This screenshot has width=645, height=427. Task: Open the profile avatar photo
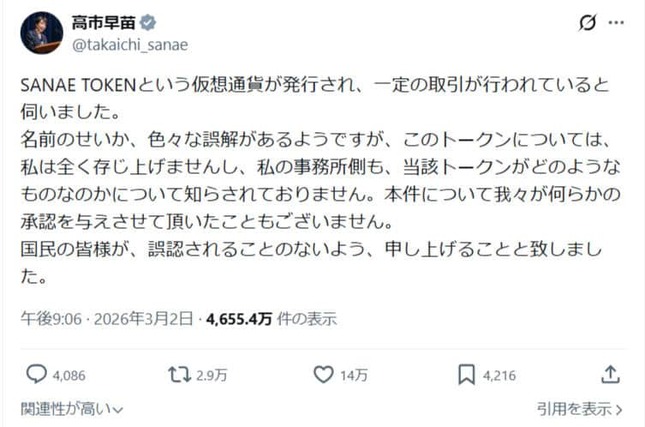40,34
